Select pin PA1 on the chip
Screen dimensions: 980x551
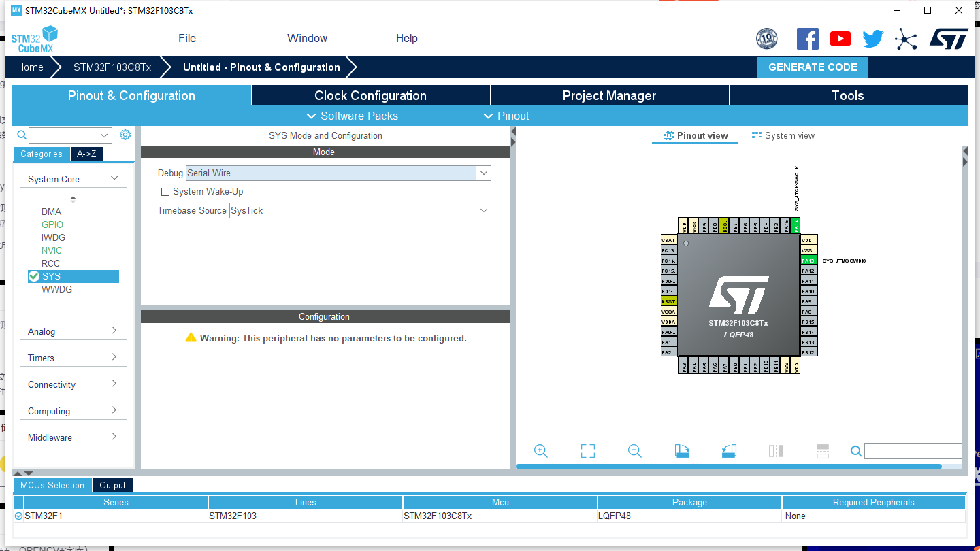coord(669,342)
